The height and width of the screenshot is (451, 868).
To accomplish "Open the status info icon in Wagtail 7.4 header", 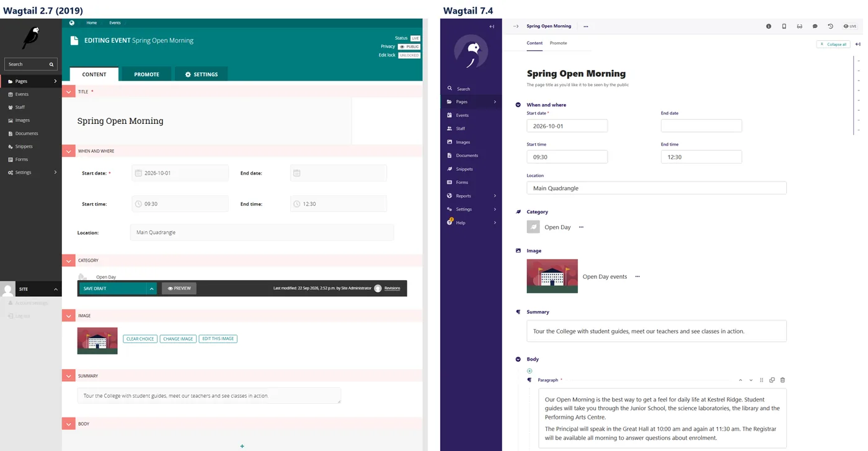I will coord(769,27).
